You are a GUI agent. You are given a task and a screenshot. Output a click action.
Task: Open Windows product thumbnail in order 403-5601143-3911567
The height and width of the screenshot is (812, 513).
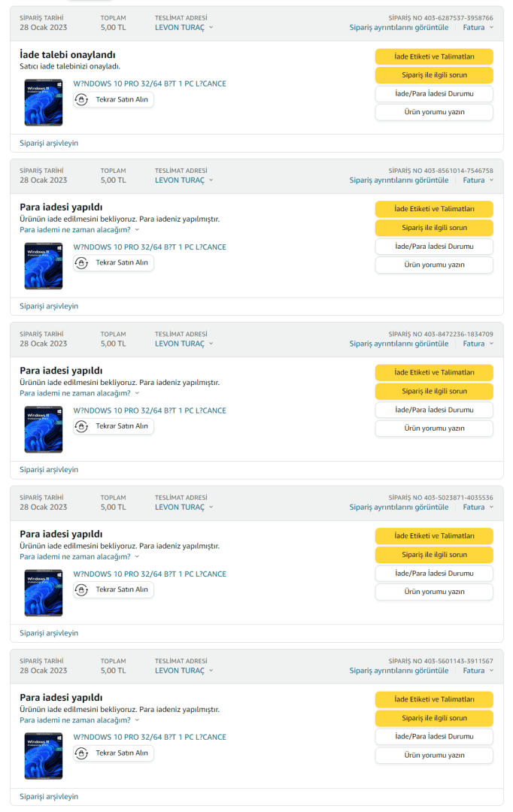tap(44, 756)
